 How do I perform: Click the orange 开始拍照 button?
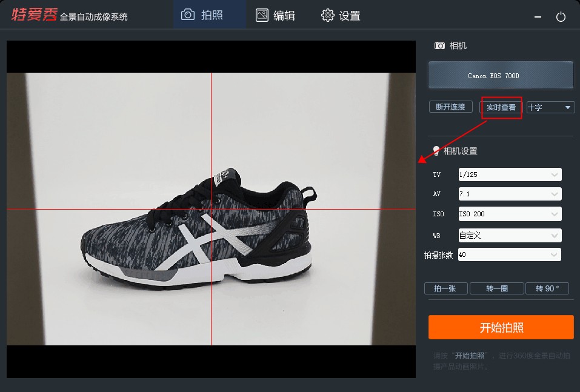(501, 327)
